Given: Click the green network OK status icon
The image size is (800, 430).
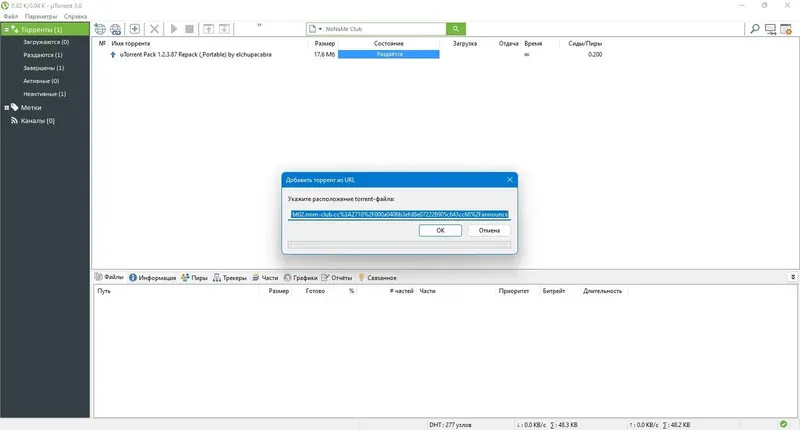Looking at the screenshot, I should pyautogui.click(x=783, y=424).
